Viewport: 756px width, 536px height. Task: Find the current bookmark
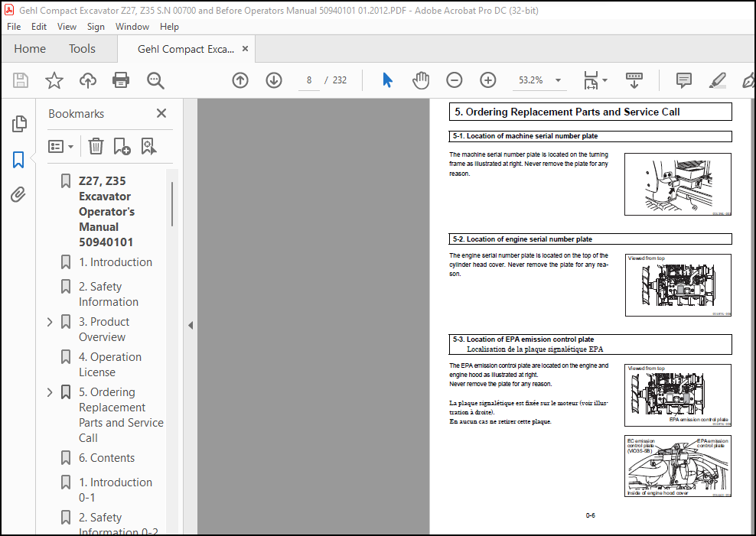[x=148, y=146]
